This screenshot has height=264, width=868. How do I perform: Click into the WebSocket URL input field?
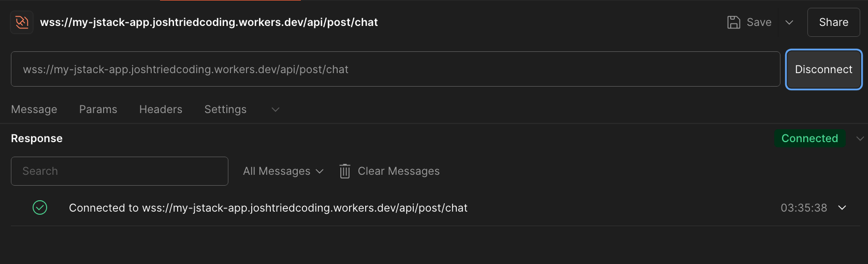395,69
